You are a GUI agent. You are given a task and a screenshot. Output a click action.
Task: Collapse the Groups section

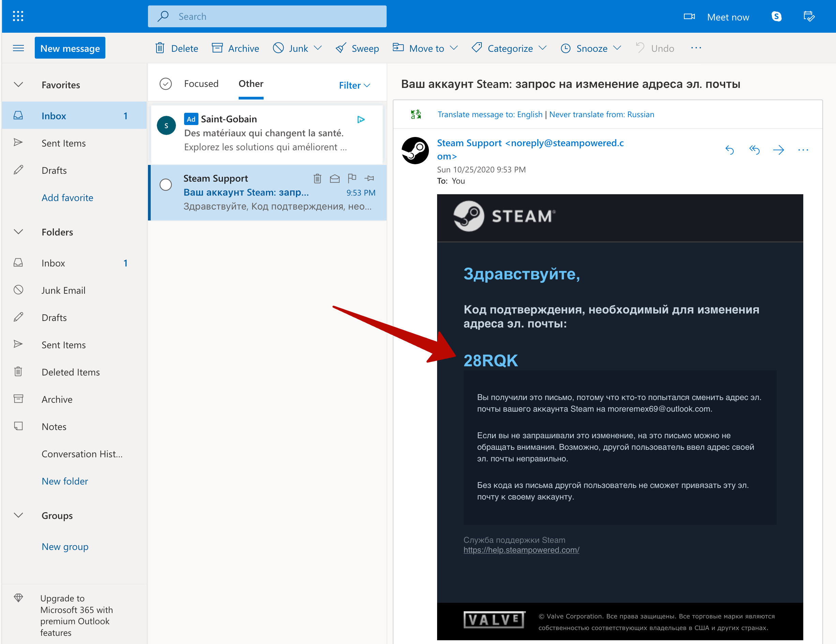pyautogui.click(x=18, y=516)
